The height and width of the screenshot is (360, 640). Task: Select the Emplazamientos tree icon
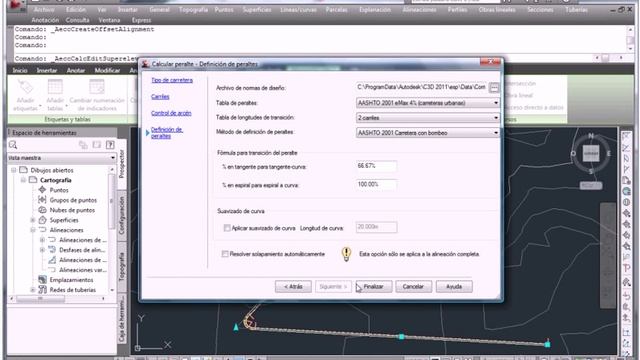42,280
